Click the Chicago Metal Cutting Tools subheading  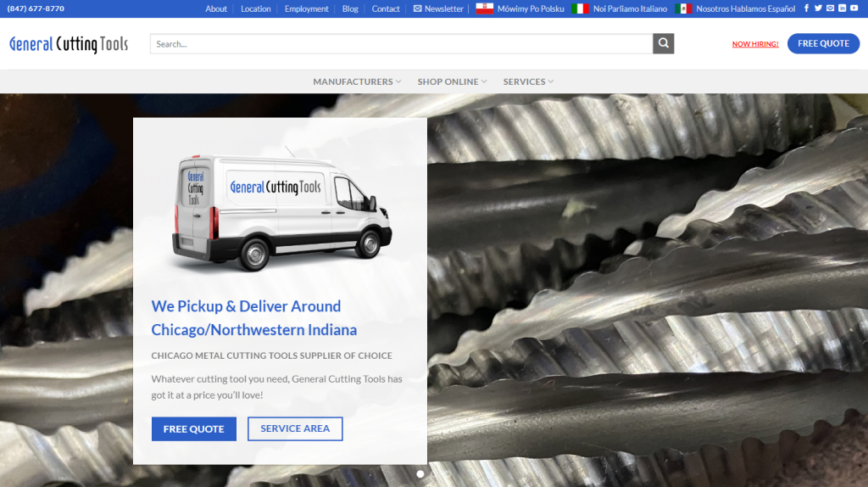(x=272, y=355)
